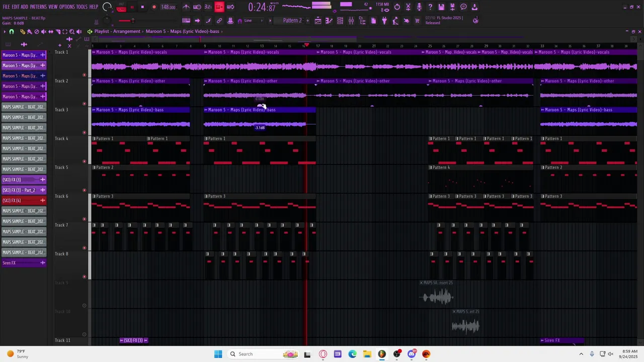The image size is (644, 362).
Task: Click the undo history icon
Action: [x=397, y=7]
